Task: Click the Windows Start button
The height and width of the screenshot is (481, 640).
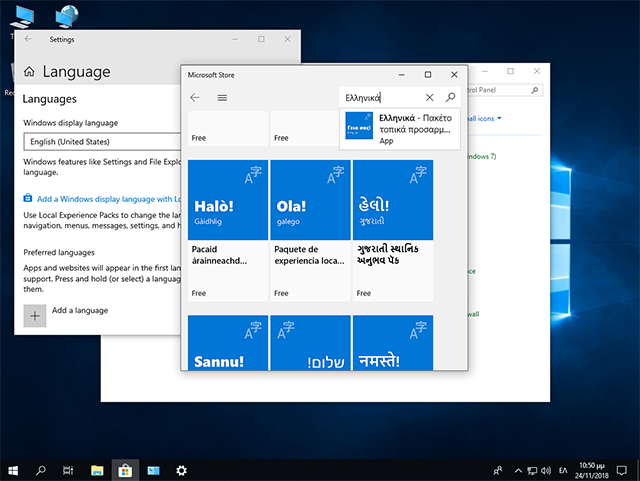Action: tap(14, 469)
